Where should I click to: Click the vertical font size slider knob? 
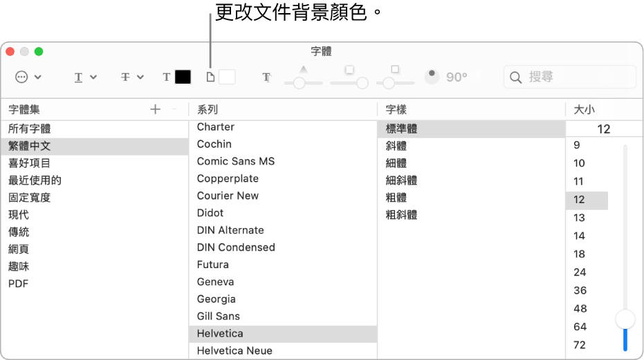[x=625, y=319]
